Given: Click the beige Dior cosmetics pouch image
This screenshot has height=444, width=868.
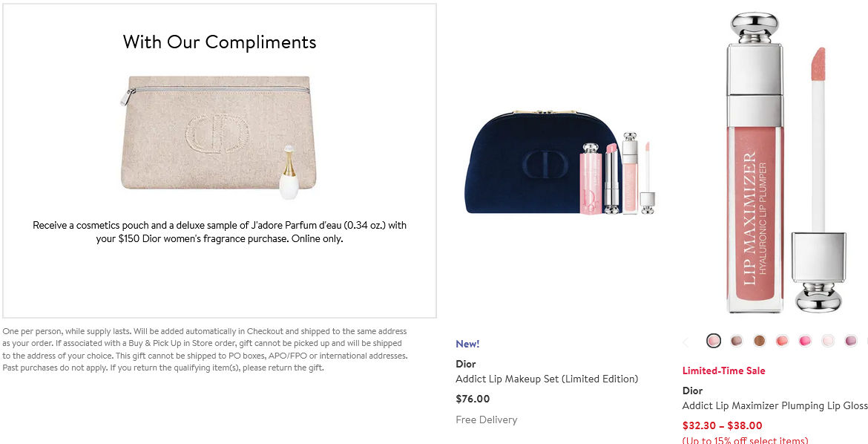Looking at the screenshot, I should (x=220, y=134).
